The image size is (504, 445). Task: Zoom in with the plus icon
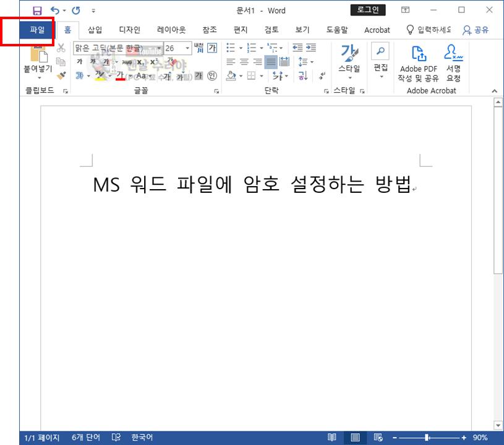[x=464, y=438]
